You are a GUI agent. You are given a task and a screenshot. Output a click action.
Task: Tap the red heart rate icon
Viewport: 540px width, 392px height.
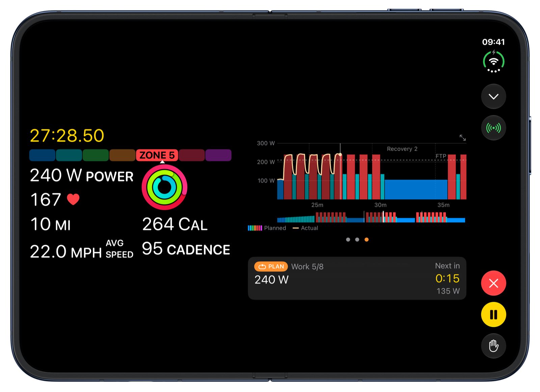73,199
